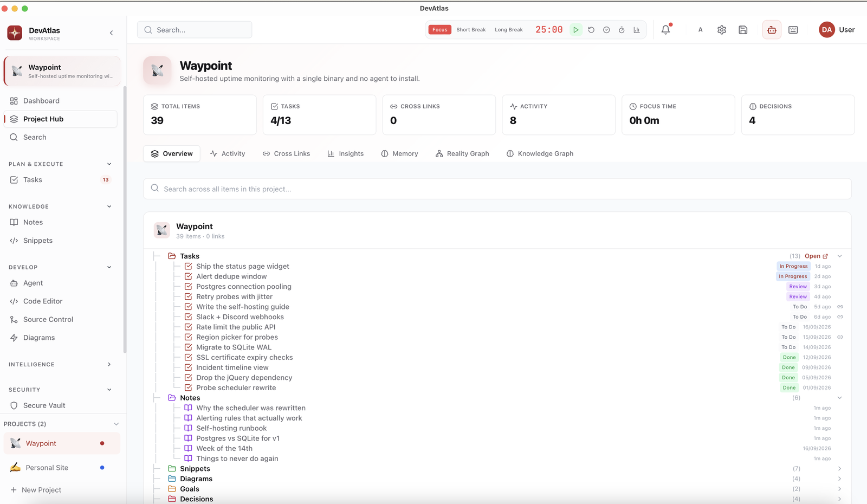Open Secure Vault in sidebar
Screen dimensions: 867x504
(x=61, y=405)
